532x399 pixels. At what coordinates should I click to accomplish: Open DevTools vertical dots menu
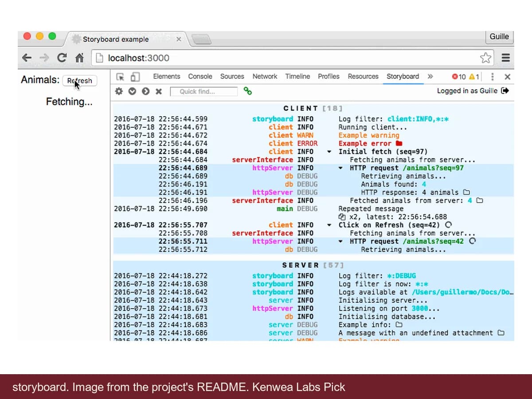493,77
